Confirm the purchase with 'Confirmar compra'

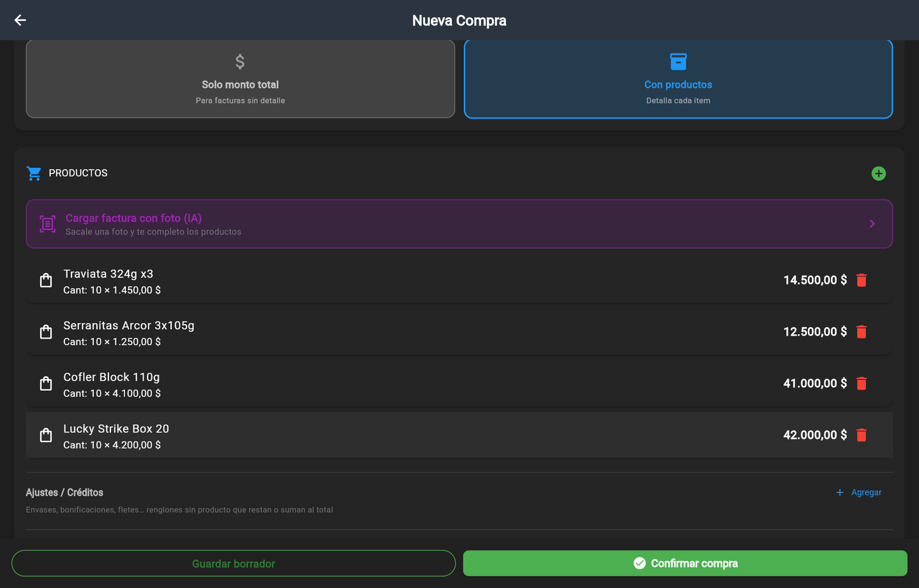coord(685,563)
